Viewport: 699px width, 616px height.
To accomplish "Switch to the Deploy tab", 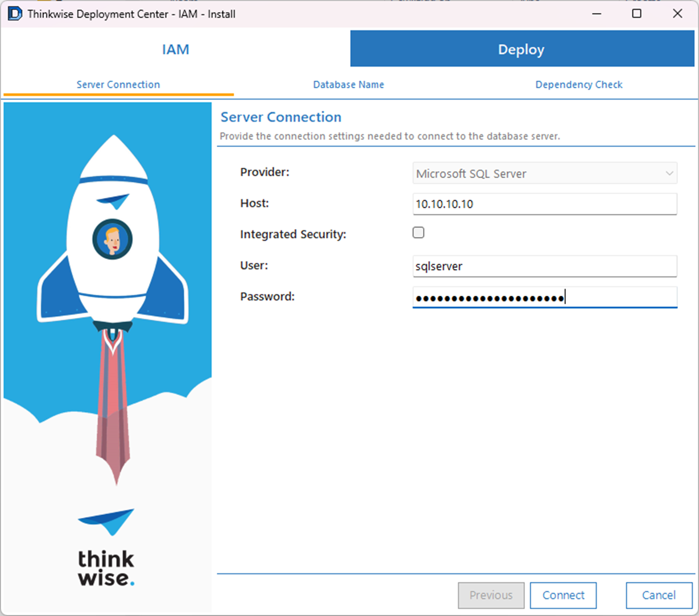I will pyautogui.click(x=522, y=49).
